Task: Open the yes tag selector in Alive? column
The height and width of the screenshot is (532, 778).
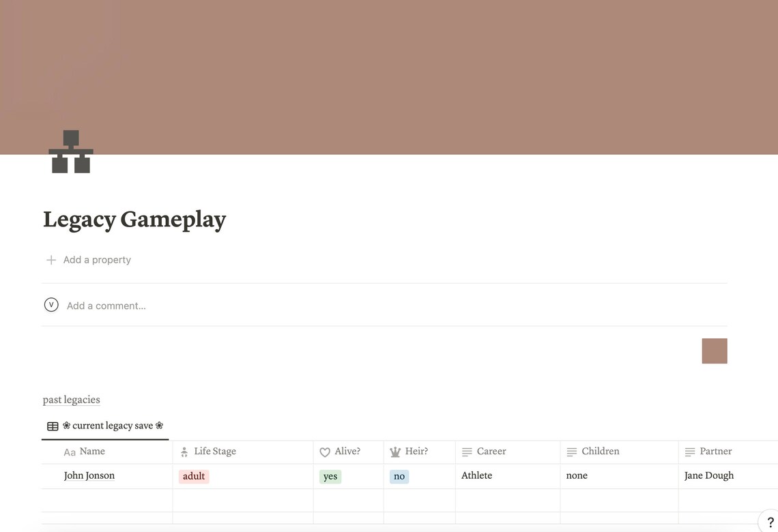Action: pyautogui.click(x=330, y=475)
